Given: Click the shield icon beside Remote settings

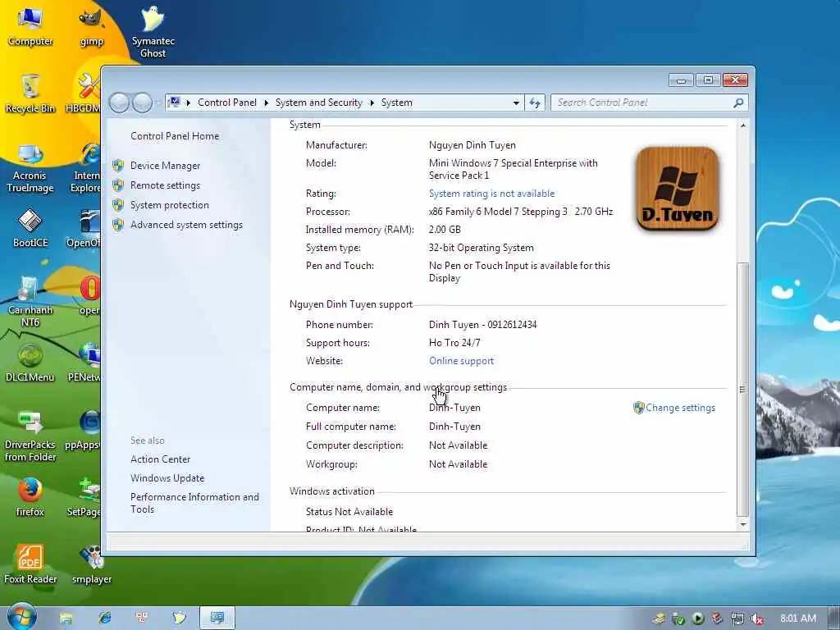Looking at the screenshot, I should coord(118,185).
